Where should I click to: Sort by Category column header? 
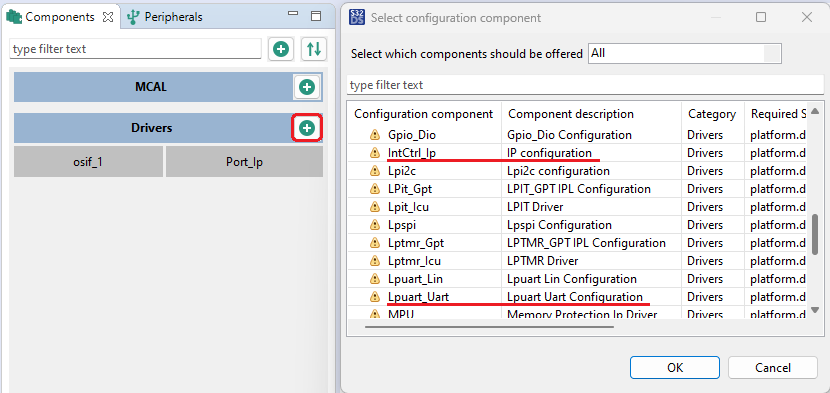click(x=712, y=114)
